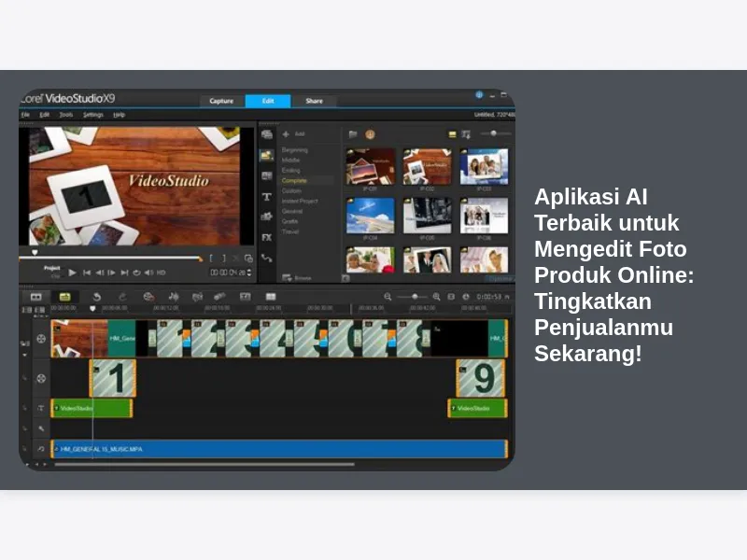Toggle repeat playback in preview
The width and height of the screenshot is (747, 560).
click(136, 273)
